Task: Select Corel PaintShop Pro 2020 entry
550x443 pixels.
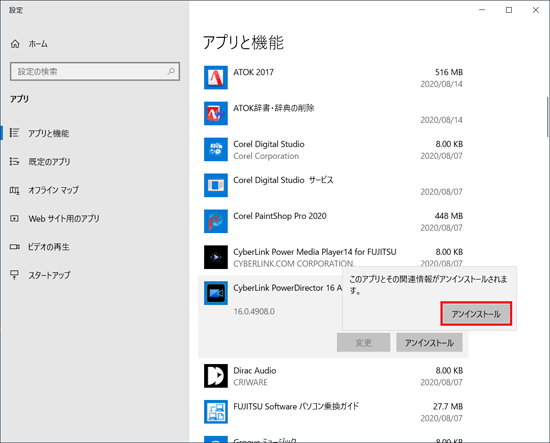Action: [280, 216]
